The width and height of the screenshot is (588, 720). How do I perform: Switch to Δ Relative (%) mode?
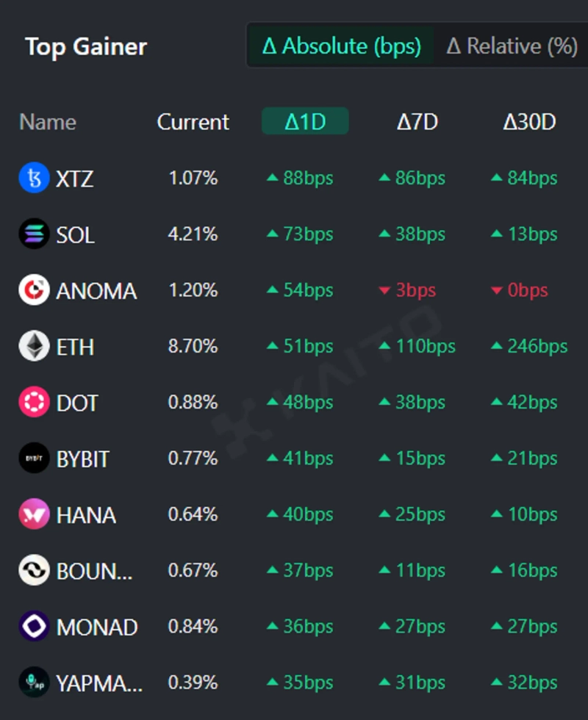coord(512,46)
